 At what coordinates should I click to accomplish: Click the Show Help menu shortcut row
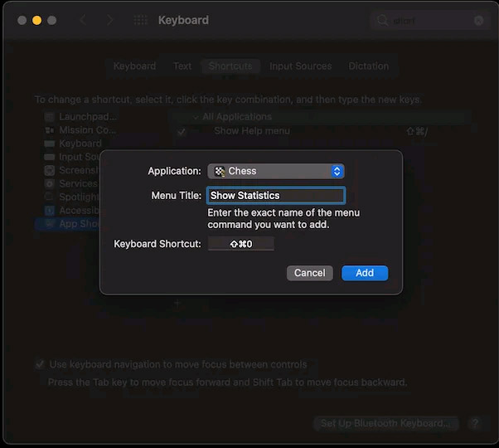[x=322, y=131]
